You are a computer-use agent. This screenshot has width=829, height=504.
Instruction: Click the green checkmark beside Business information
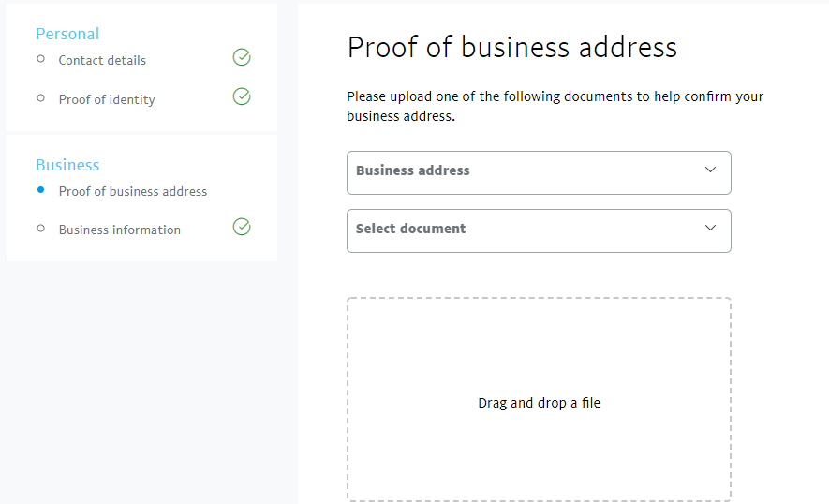(x=242, y=227)
